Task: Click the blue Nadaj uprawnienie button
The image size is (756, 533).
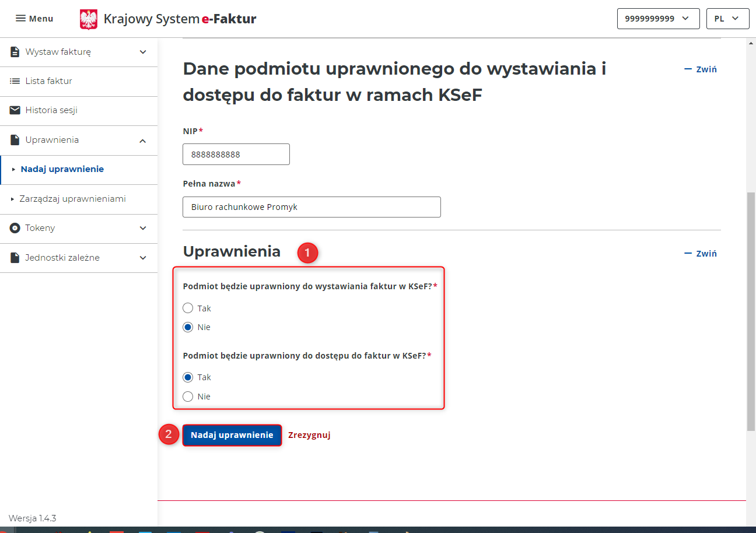Action: point(232,435)
